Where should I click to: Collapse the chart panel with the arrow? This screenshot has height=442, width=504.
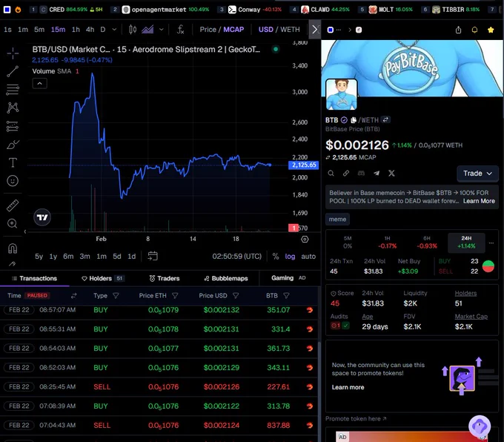[315, 30]
